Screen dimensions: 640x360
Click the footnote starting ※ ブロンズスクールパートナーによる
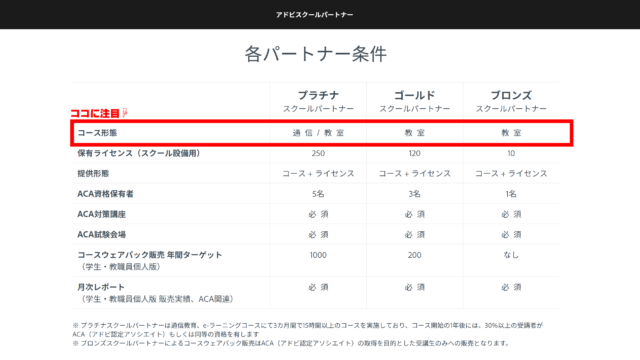point(291,343)
